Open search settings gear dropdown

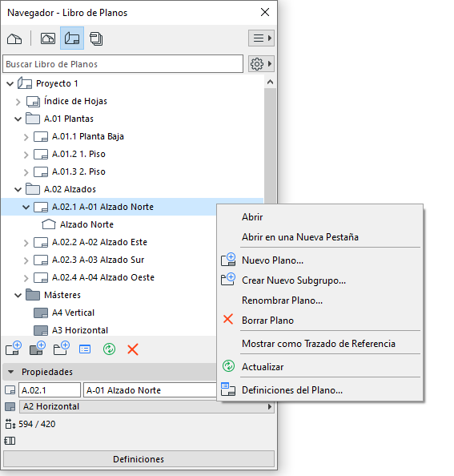[x=261, y=64]
